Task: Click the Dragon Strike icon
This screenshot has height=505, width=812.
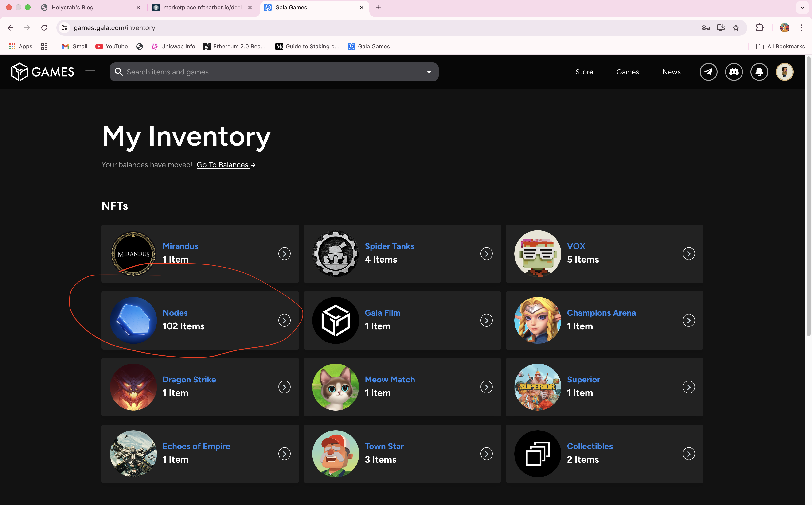Action: click(133, 387)
